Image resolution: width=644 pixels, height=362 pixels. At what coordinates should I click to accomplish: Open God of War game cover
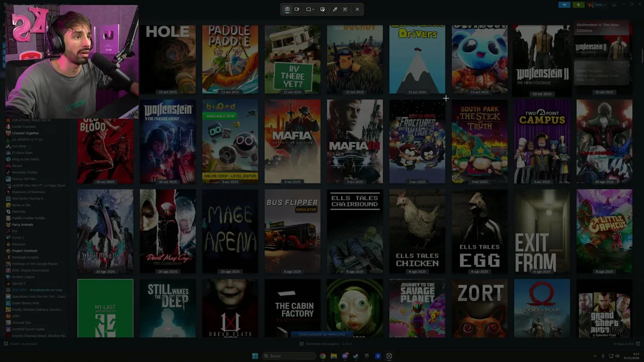click(542, 308)
